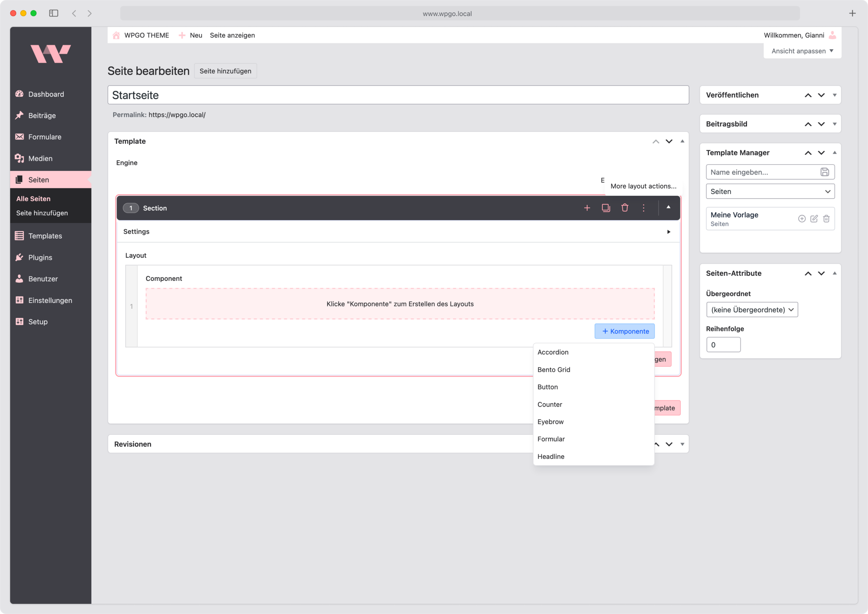Open more Section actions via kebab icon
Image resolution: width=868 pixels, height=614 pixels.
644,208
